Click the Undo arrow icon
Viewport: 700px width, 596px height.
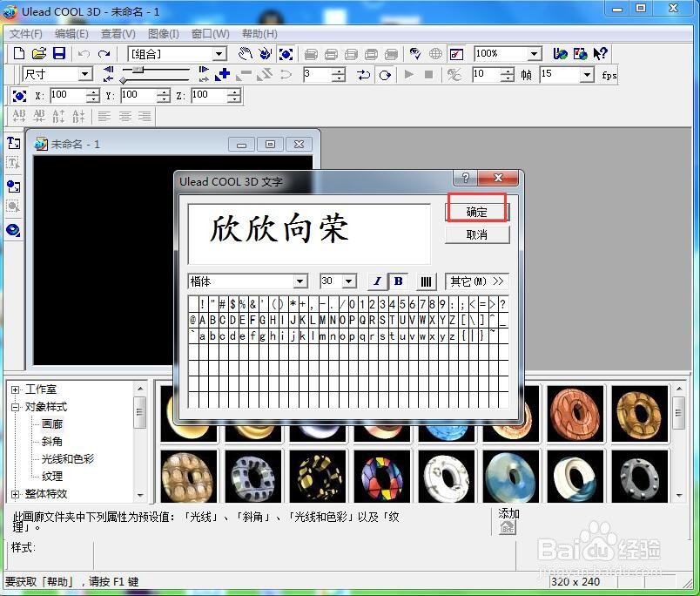pyautogui.click(x=84, y=54)
